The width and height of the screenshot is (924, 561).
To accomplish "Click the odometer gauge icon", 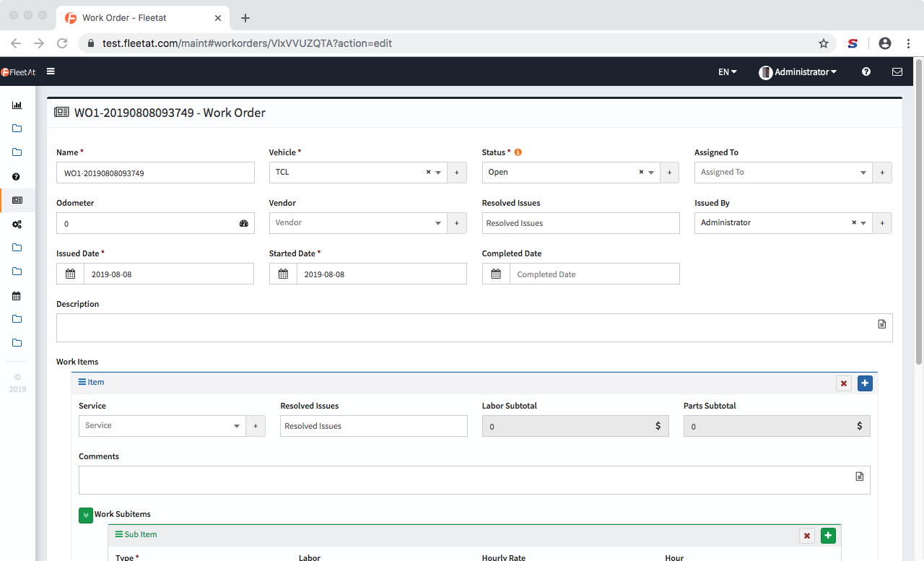I will coord(244,224).
